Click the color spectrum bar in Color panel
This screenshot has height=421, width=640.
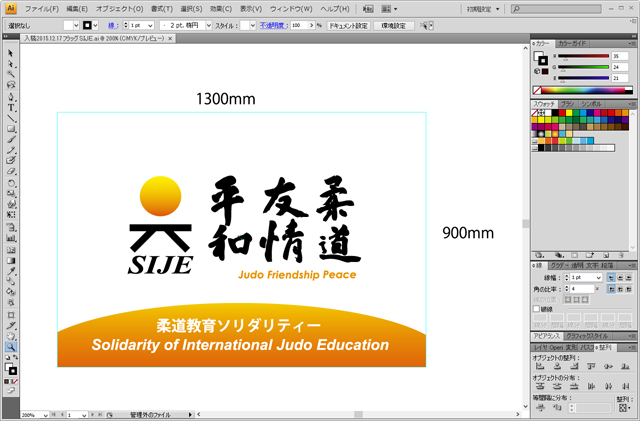583,90
